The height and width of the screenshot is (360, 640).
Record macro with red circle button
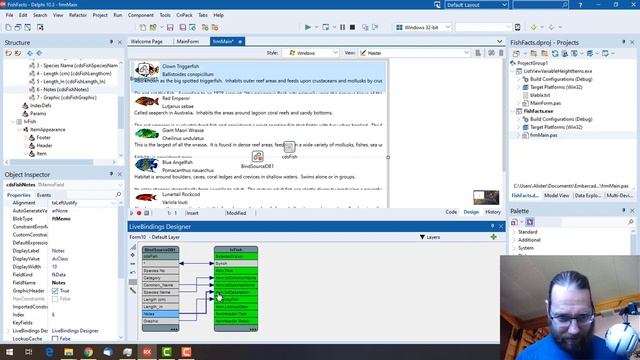pyautogui.click(x=139, y=213)
